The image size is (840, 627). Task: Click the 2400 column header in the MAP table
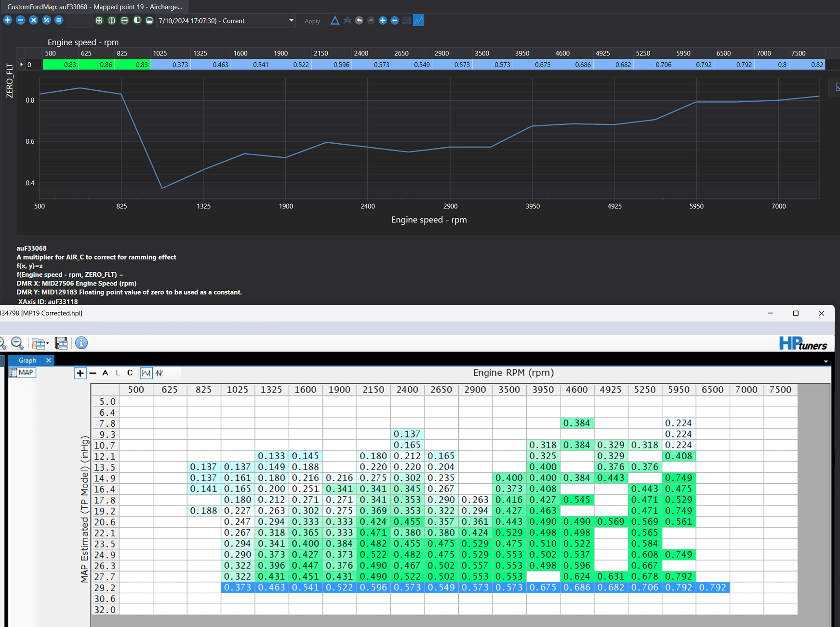(407, 390)
